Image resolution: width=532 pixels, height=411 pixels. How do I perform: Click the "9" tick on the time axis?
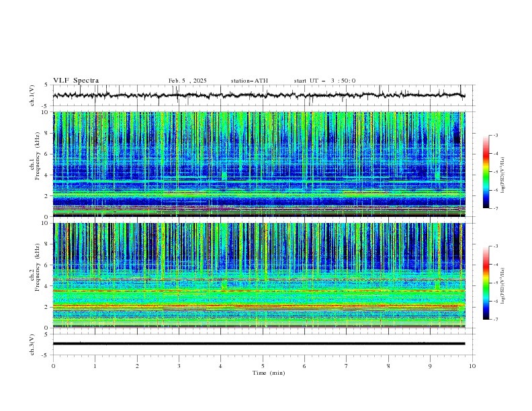[x=430, y=366]
